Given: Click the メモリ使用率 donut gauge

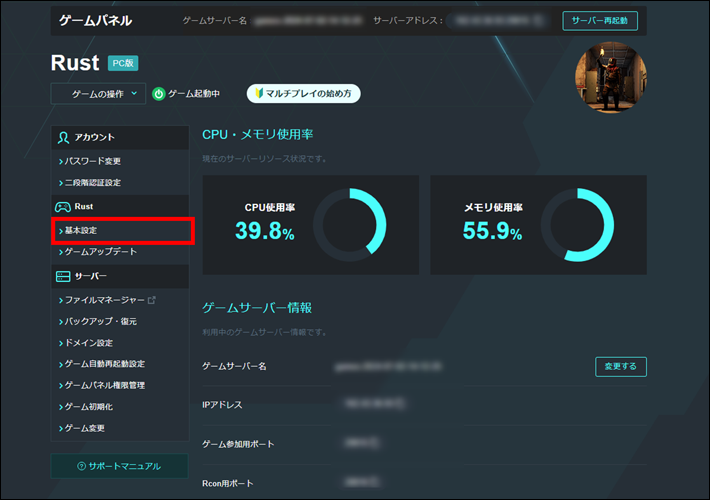Looking at the screenshot, I should tap(577, 225).
